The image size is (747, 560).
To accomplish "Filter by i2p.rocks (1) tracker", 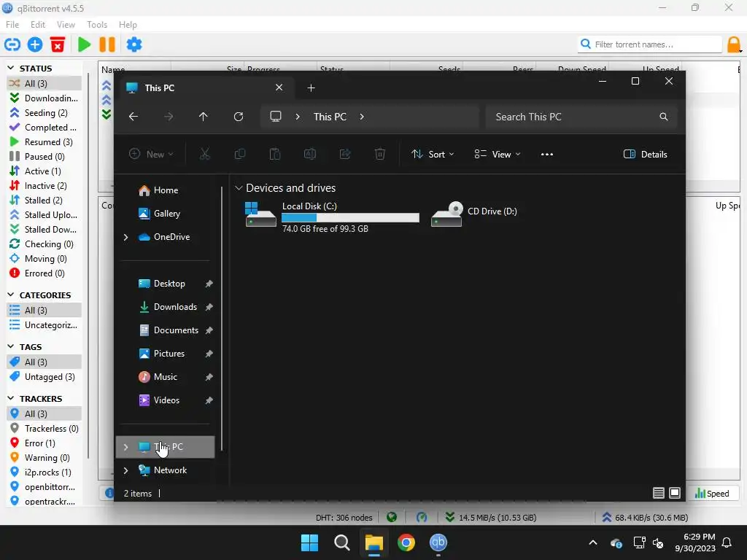I will click(x=44, y=472).
